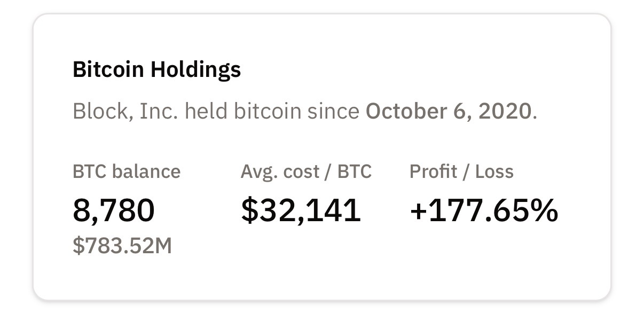
Task: Select the 8,780 BTC balance figure
Action: 113,209
